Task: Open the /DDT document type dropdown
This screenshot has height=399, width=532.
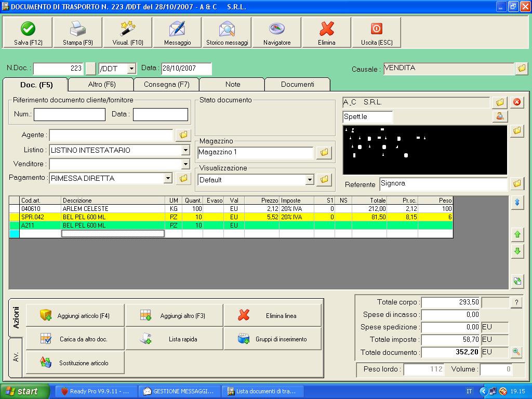Action: click(131, 69)
